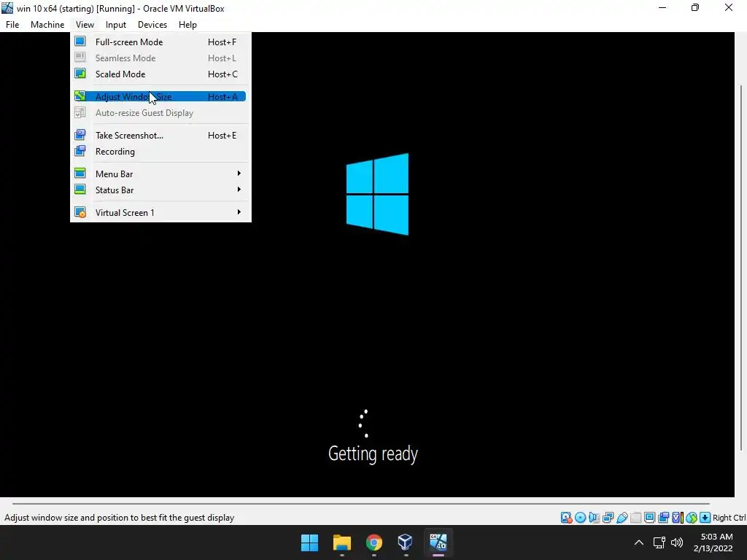Click the Full-screen Mode menu icon
The width and height of the screenshot is (747, 560).
pos(80,42)
